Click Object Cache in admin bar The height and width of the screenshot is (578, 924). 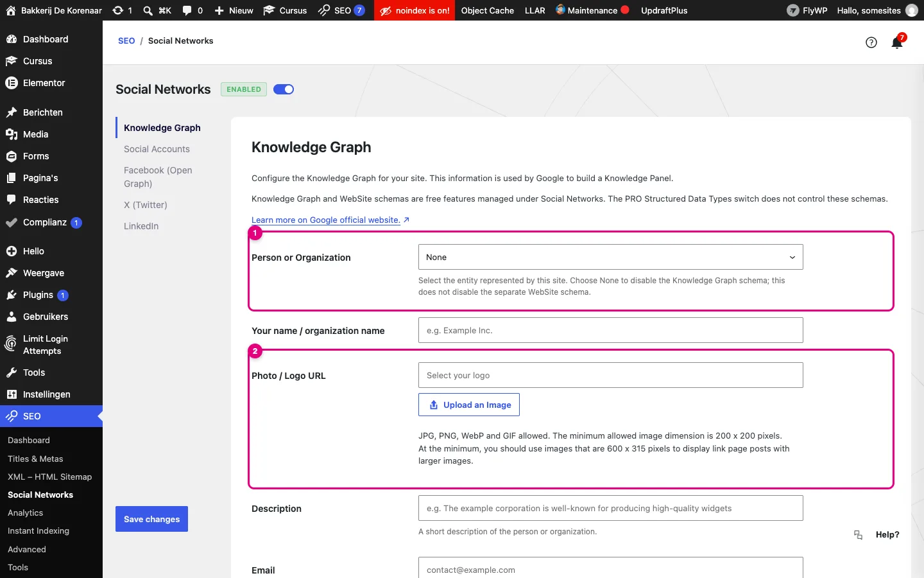(488, 10)
